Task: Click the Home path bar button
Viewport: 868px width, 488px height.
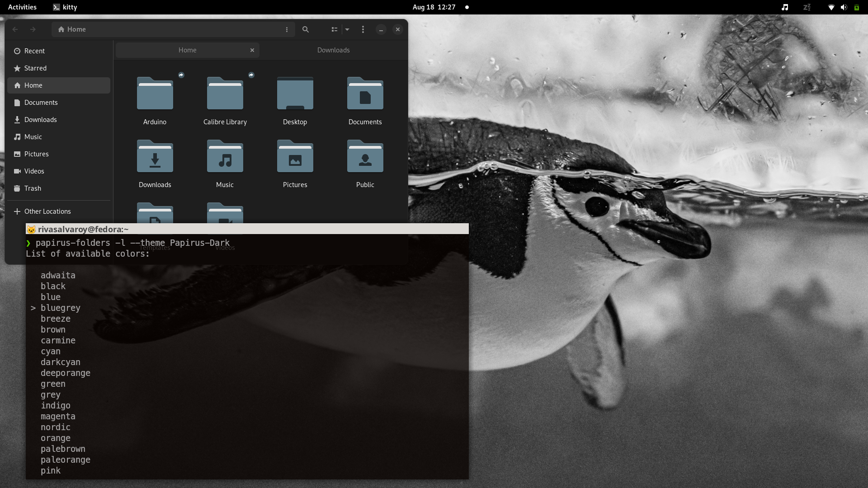Action: [x=72, y=29]
